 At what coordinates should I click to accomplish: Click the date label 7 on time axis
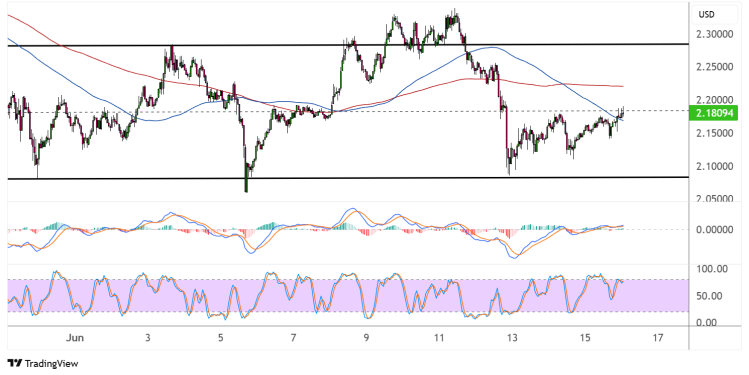(294, 338)
